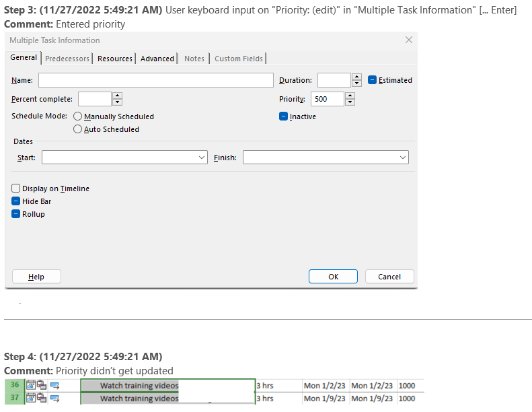
Task: Expand the Start date dropdown
Action: [202, 158]
